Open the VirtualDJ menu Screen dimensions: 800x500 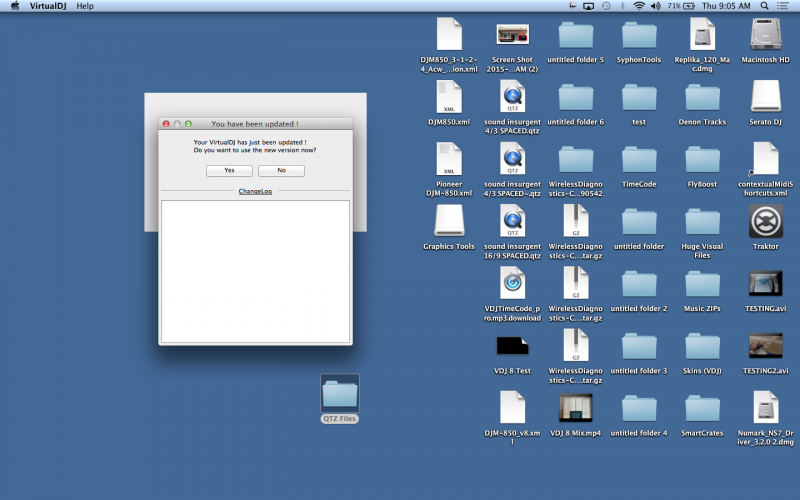[x=47, y=6]
